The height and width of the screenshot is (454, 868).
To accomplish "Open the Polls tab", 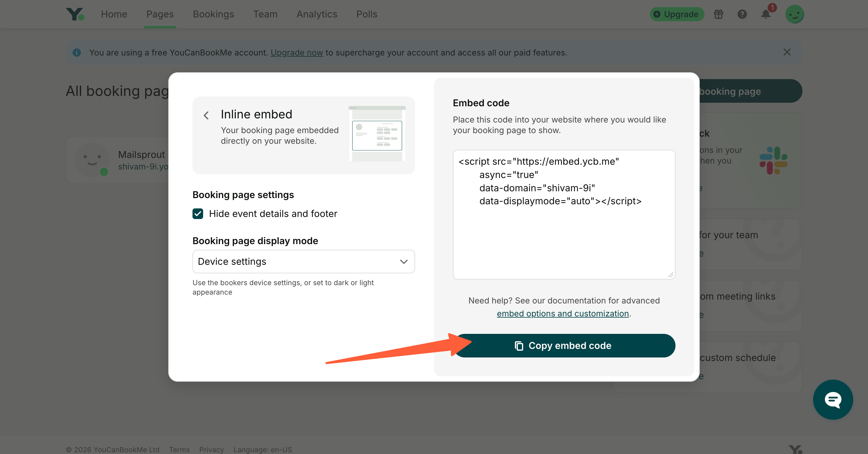I will (x=367, y=14).
